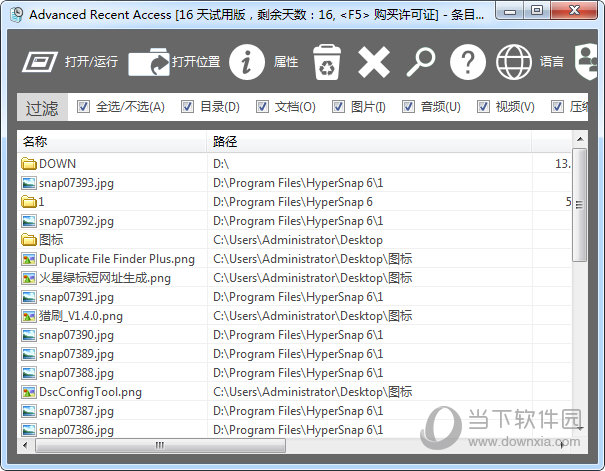The height and width of the screenshot is (471, 605).
Task: Click the horizontal scrollbar thumb
Action: tap(161, 445)
